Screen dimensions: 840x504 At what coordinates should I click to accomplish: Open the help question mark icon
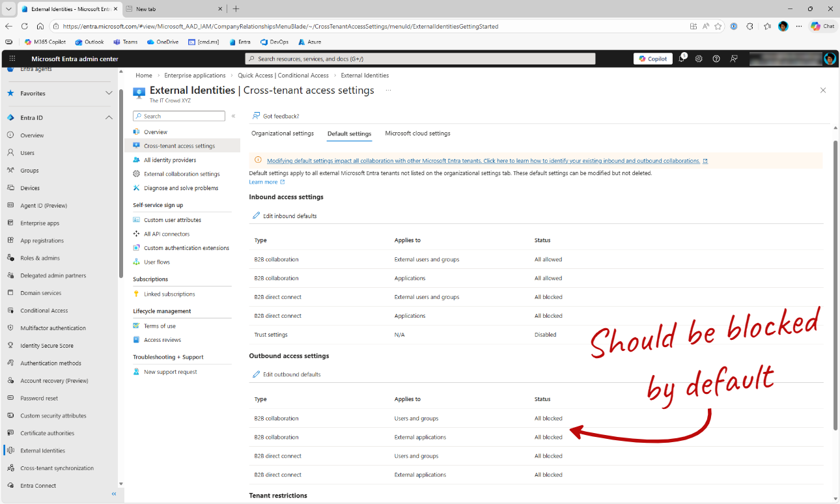click(716, 59)
